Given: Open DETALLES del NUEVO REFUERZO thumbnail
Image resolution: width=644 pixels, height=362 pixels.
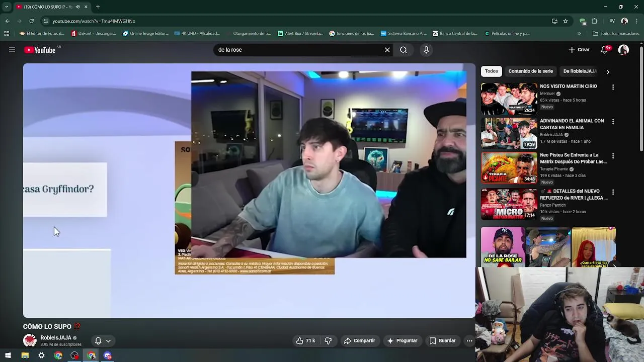Looking at the screenshot, I should click(509, 204).
